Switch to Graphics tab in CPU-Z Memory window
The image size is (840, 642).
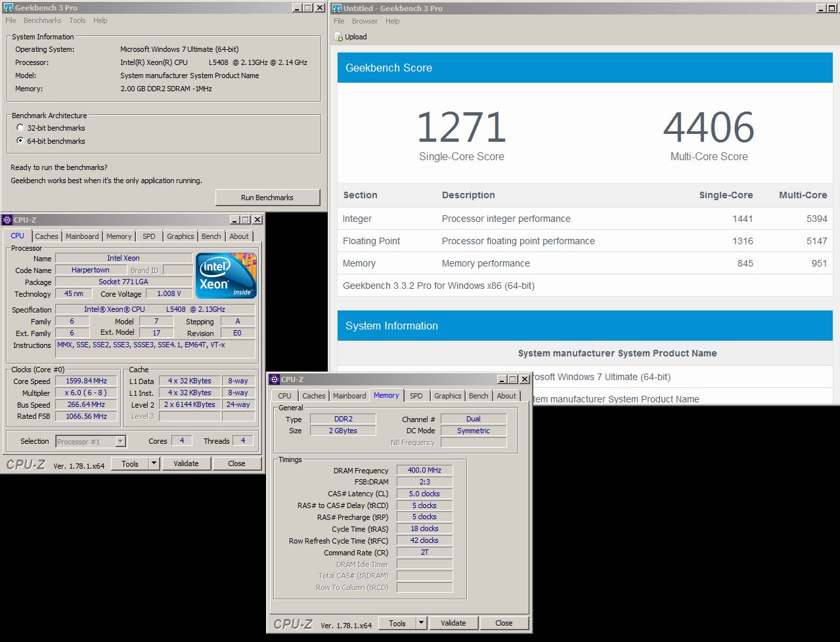448,396
